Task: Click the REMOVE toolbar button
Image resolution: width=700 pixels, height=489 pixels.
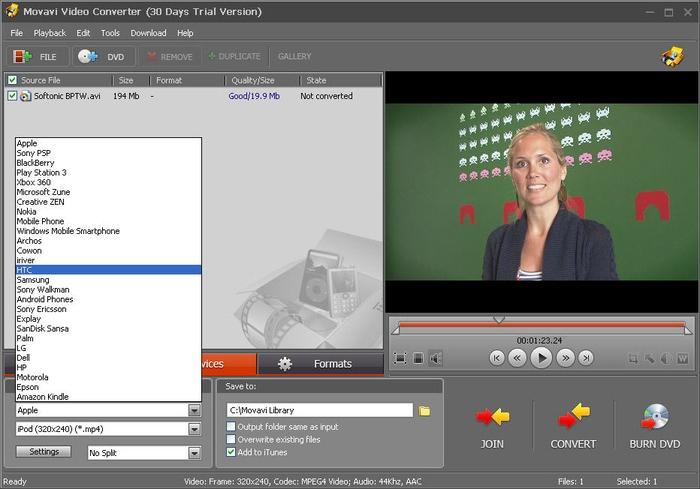Action: (170, 57)
